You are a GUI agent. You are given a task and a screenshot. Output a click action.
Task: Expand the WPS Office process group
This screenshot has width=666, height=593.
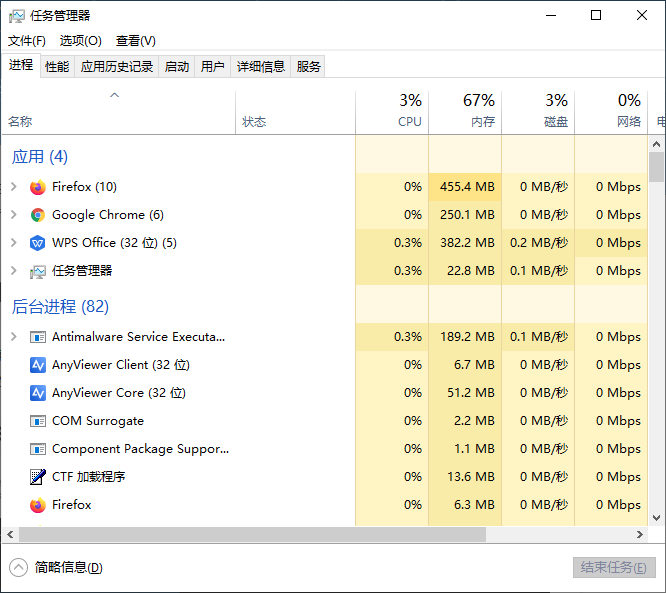point(13,243)
